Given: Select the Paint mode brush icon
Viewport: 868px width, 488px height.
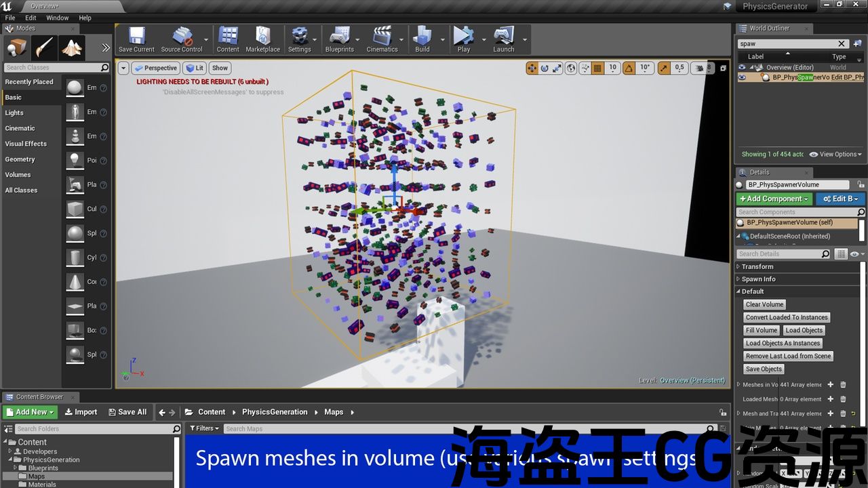Looking at the screenshot, I should (x=43, y=47).
